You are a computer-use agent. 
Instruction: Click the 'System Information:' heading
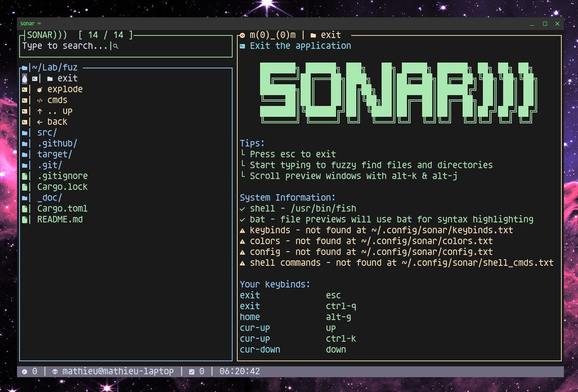click(x=288, y=198)
